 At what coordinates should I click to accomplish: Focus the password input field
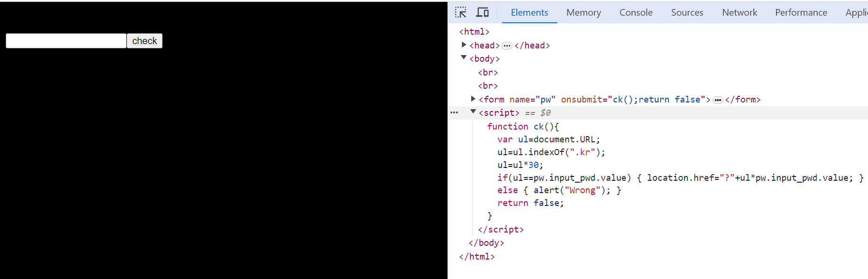(x=66, y=41)
